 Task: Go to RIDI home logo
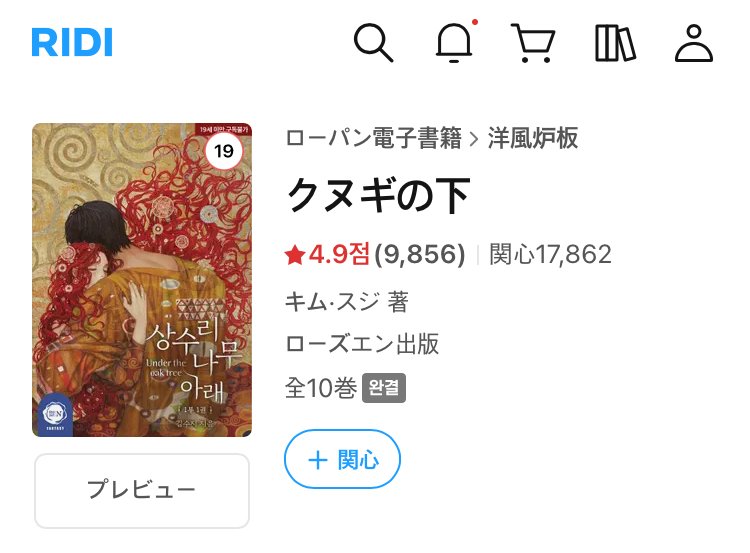(72, 42)
